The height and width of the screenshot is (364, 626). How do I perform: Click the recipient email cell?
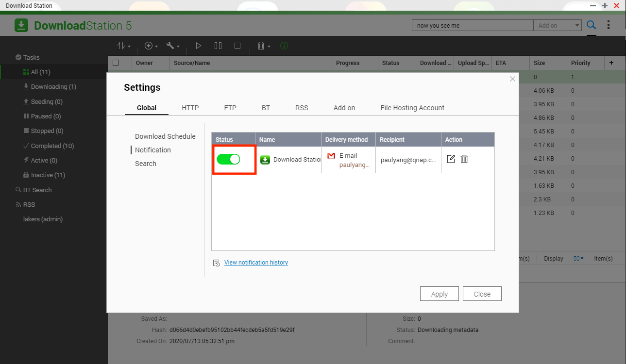[408, 160]
